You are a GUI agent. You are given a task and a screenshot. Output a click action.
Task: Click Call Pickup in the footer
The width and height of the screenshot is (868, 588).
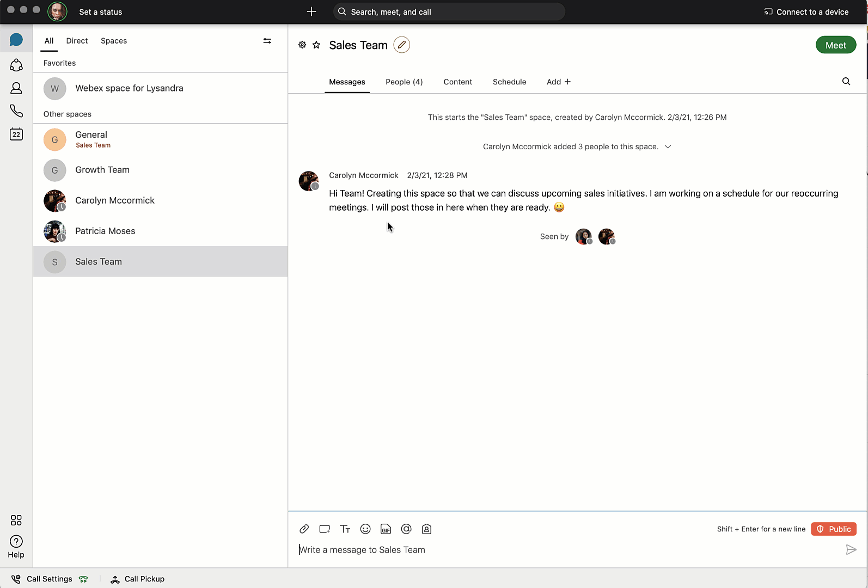(138, 579)
